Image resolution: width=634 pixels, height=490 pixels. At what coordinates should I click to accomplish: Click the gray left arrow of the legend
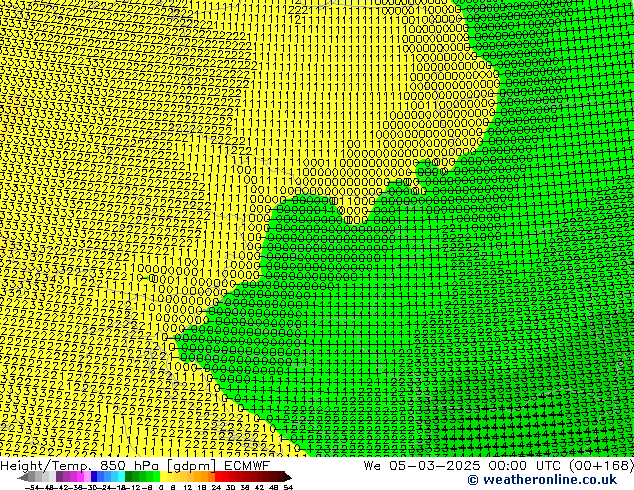(x=23, y=477)
